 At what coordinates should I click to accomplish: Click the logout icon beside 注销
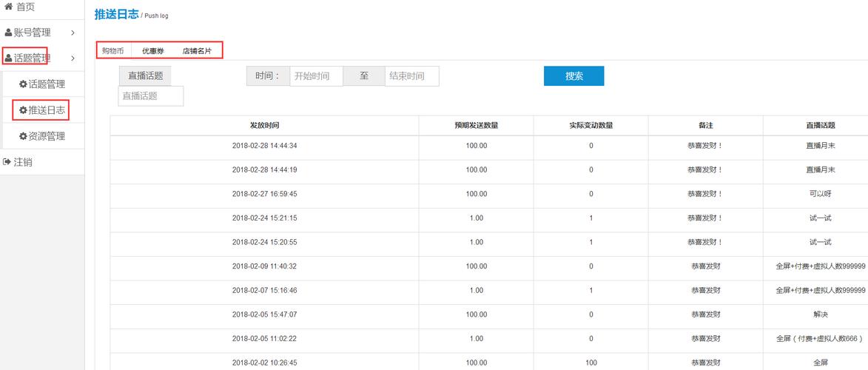click(x=7, y=162)
